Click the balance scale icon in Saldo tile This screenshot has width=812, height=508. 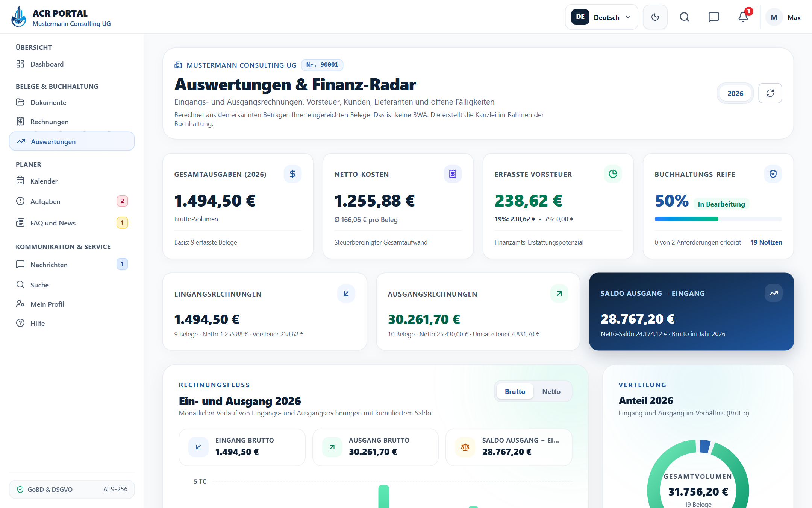click(465, 447)
